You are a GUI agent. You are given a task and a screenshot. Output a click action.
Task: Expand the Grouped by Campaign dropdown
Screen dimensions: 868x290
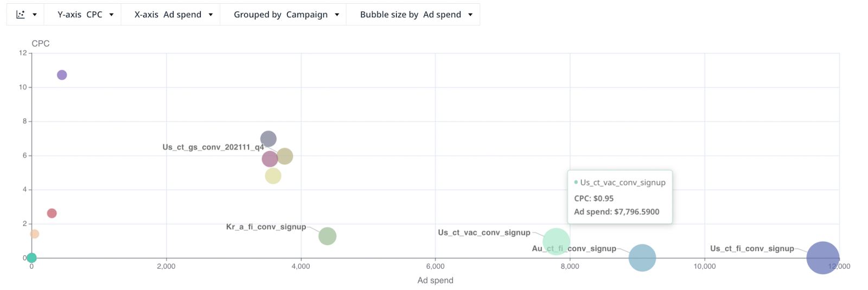[x=286, y=15]
